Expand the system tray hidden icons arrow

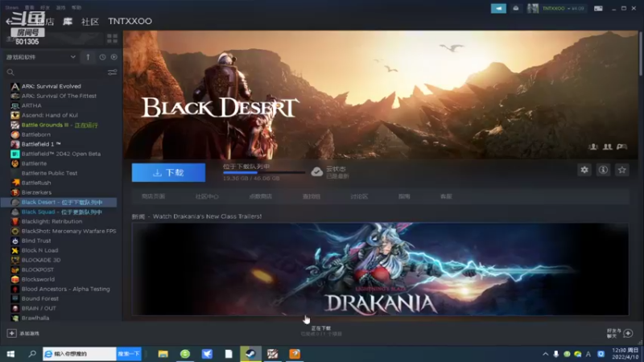coord(546,354)
